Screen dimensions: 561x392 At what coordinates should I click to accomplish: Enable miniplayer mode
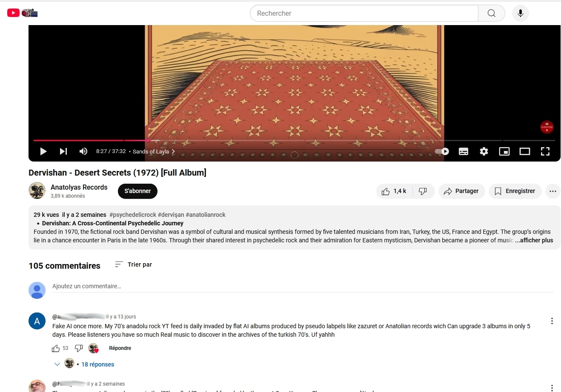(504, 151)
